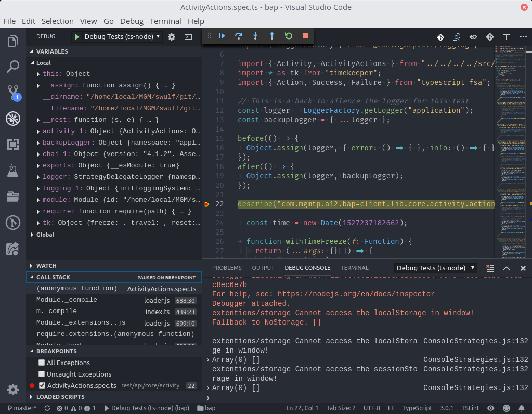Open notifications bell in status bar
The width and height of the screenshot is (532, 414).
tap(522, 408)
